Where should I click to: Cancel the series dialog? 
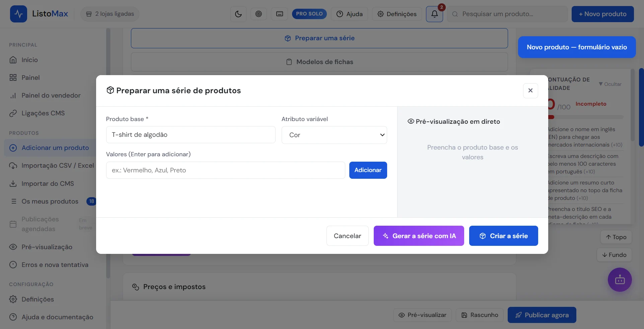click(348, 236)
